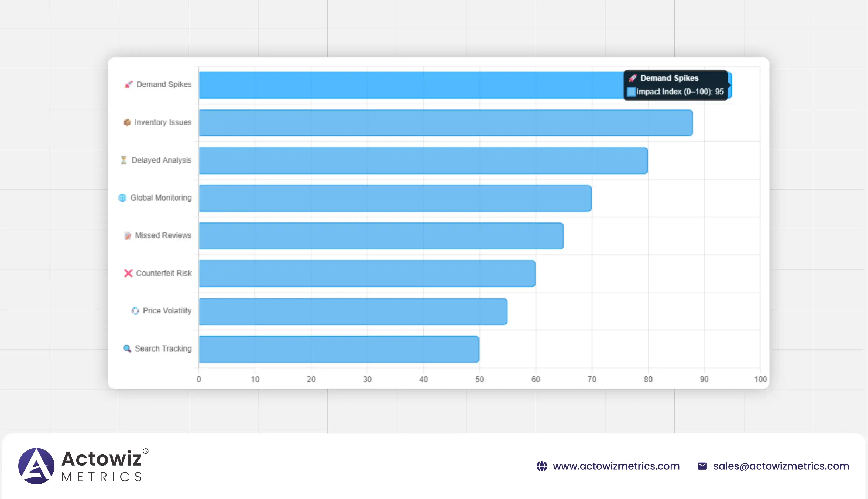Click the Delayed Analysis bar
This screenshot has height=499, width=868.
coord(423,161)
